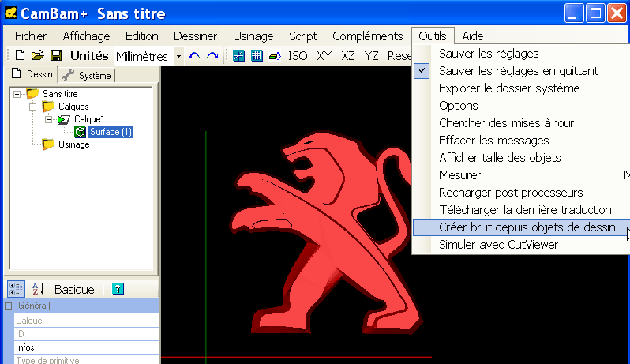Click the ISO view button
Viewport: 630px width, 364px height.
(298, 56)
